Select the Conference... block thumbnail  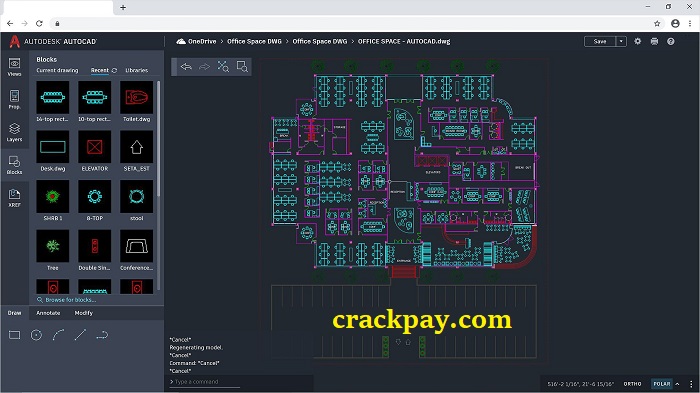pyautogui.click(x=137, y=246)
